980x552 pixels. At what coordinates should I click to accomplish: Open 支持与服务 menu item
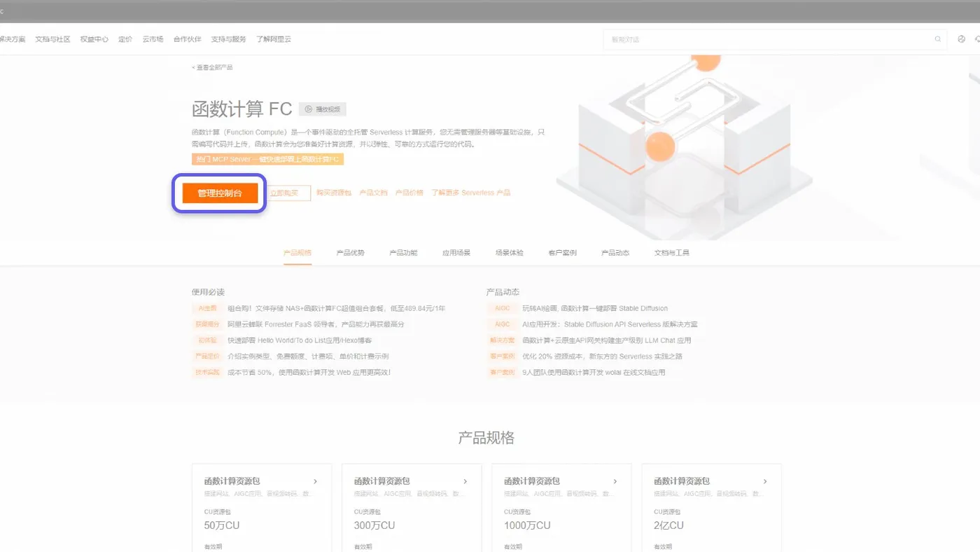click(x=229, y=39)
